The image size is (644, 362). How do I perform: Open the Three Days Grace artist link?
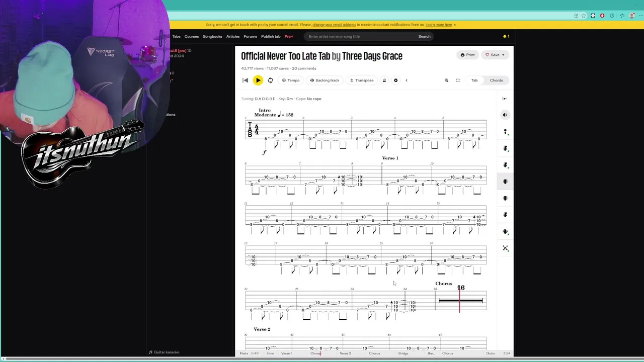(x=372, y=56)
